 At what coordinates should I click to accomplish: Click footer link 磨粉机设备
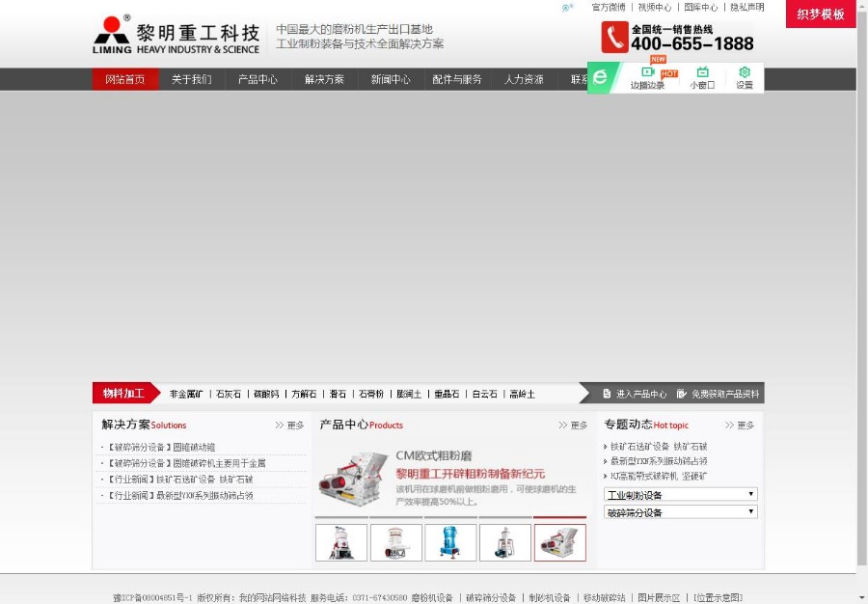click(x=432, y=597)
